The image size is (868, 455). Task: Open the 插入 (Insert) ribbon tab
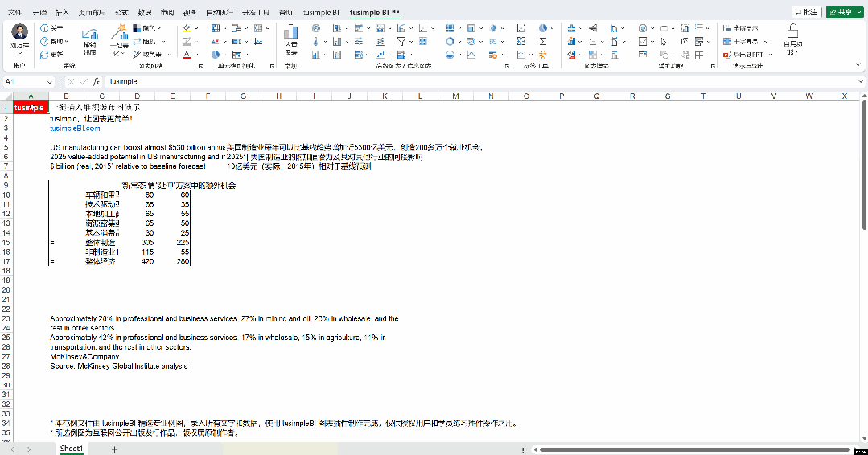coord(62,13)
